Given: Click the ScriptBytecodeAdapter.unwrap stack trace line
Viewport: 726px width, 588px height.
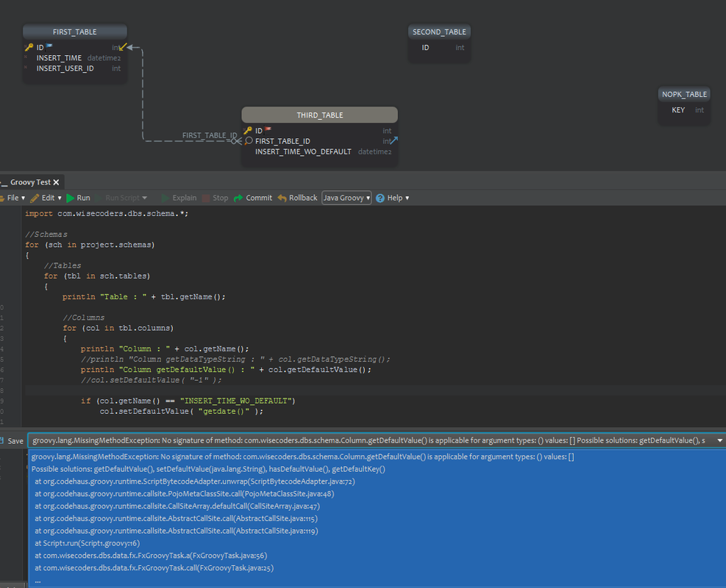Looking at the screenshot, I should pyautogui.click(x=194, y=481).
